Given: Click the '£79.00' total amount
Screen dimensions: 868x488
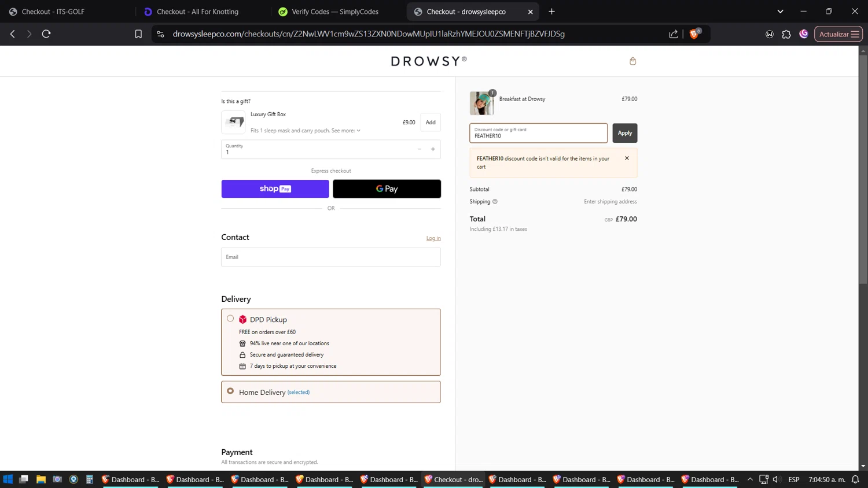Looking at the screenshot, I should [626, 219].
